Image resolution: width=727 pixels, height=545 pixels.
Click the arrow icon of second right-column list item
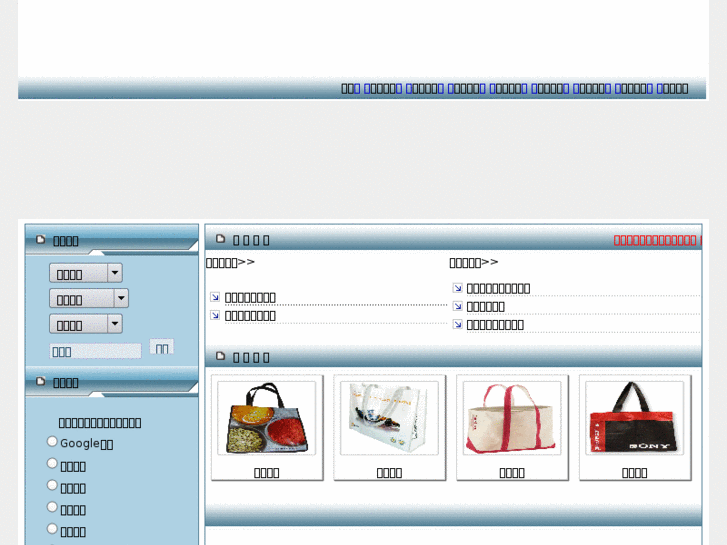[x=458, y=306]
